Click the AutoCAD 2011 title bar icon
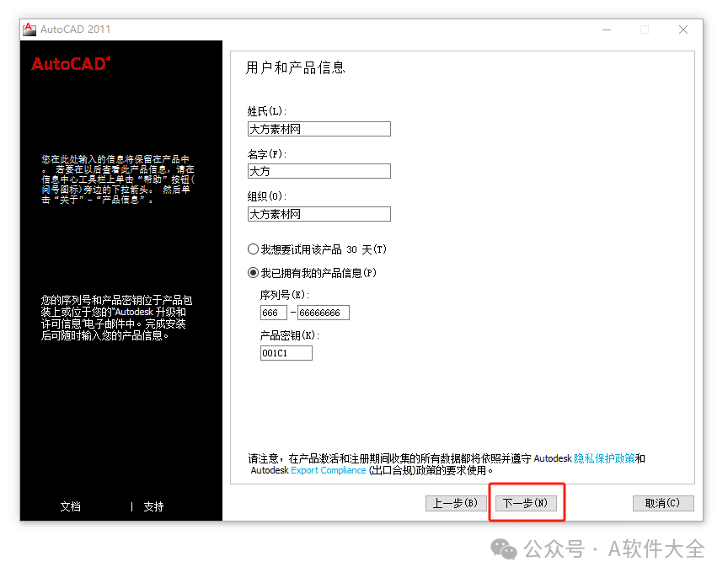Image resolution: width=728 pixels, height=578 pixels. click(x=29, y=29)
